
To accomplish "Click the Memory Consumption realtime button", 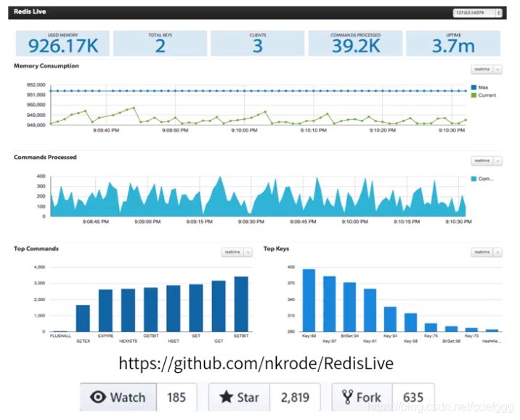I will click(482, 69).
